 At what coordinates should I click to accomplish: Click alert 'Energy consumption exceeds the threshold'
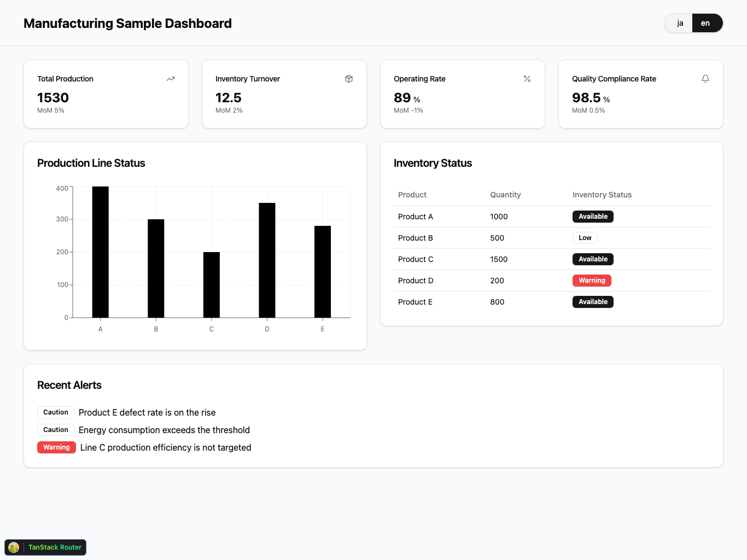click(x=164, y=430)
